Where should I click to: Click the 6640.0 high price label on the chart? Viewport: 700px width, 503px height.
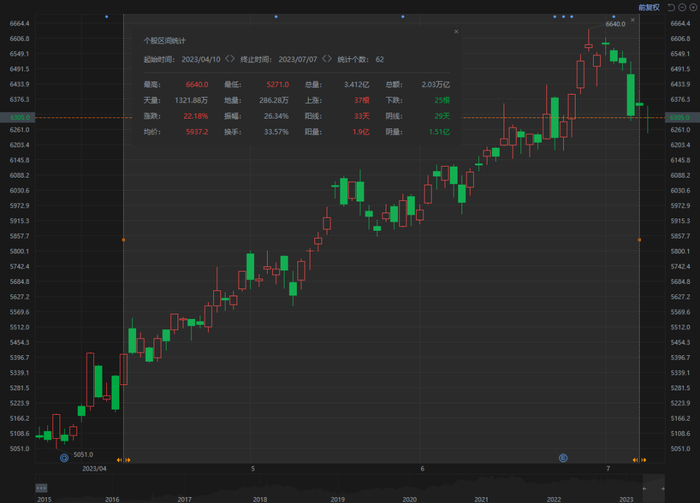point(615,24)
